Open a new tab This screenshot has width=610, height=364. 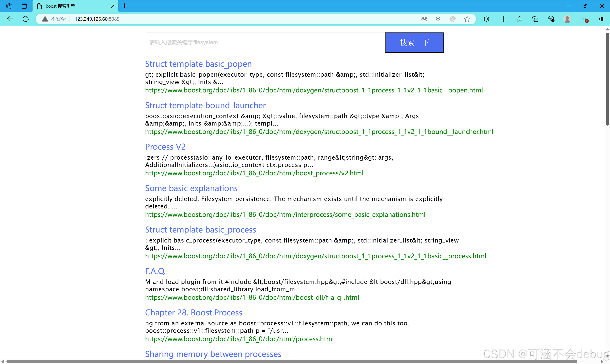coord(125,6)
